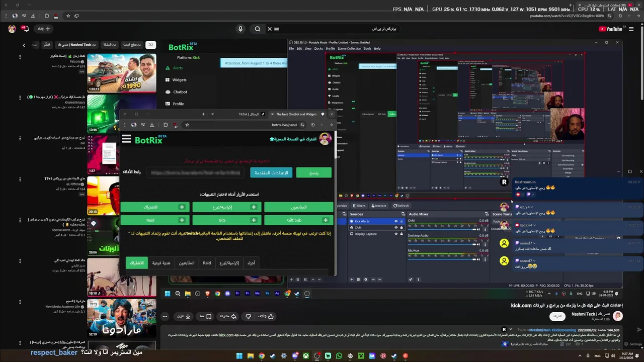
Task: Open the dropdown next to the first sansd7 message
Action: click(x=535, y=243)
